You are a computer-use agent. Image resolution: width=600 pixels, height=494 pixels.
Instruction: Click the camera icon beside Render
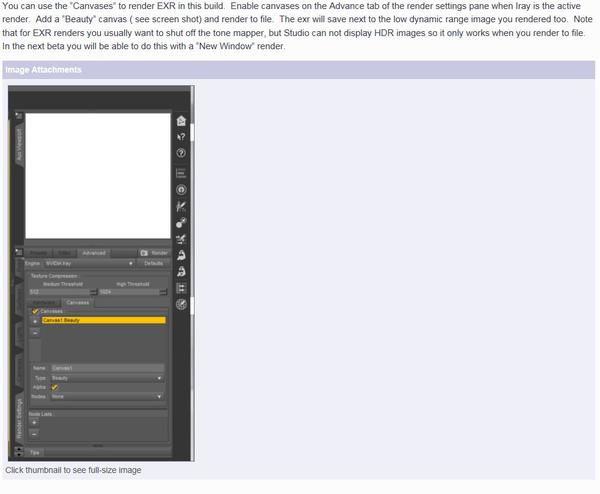pos(144,253)
